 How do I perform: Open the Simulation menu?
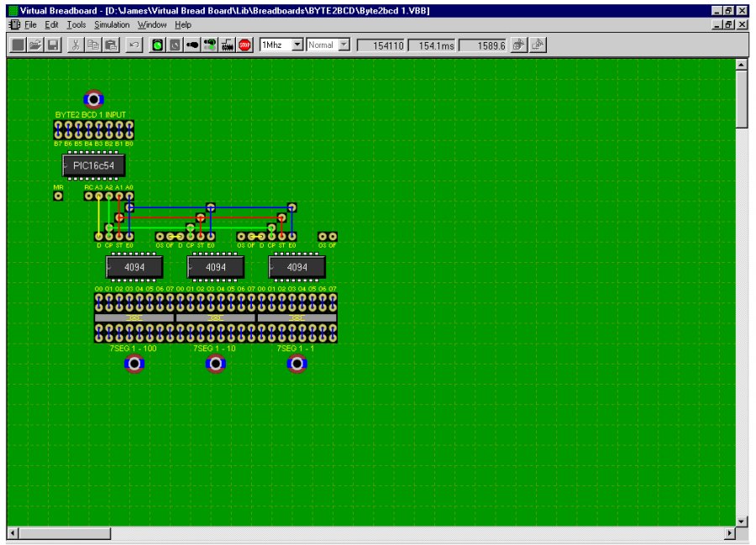[x=112, y=24]
